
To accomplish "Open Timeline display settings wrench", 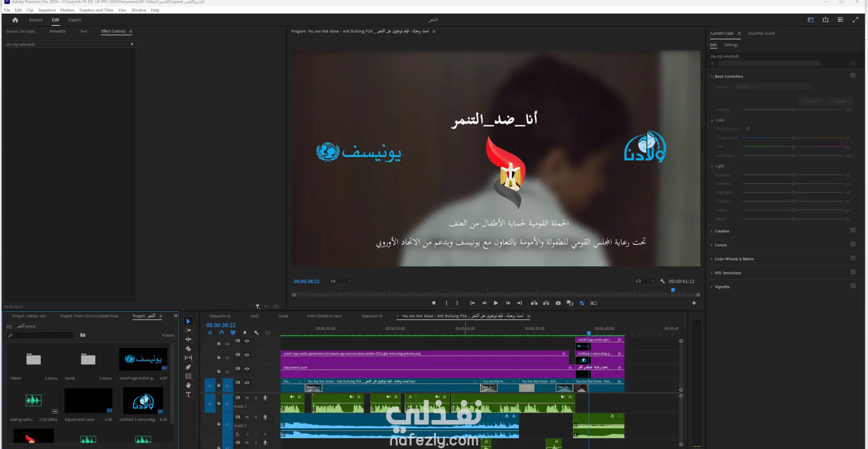I will [x=256, y=333].
